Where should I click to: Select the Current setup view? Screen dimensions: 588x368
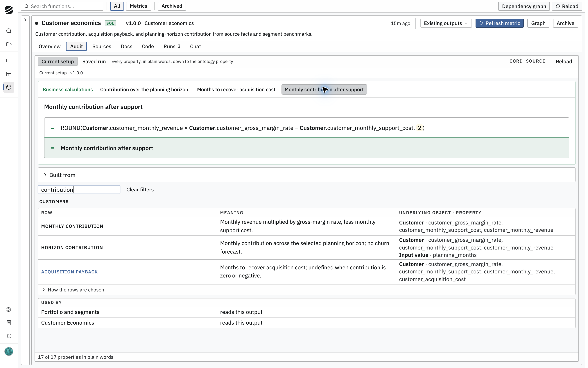click(58, 62)
